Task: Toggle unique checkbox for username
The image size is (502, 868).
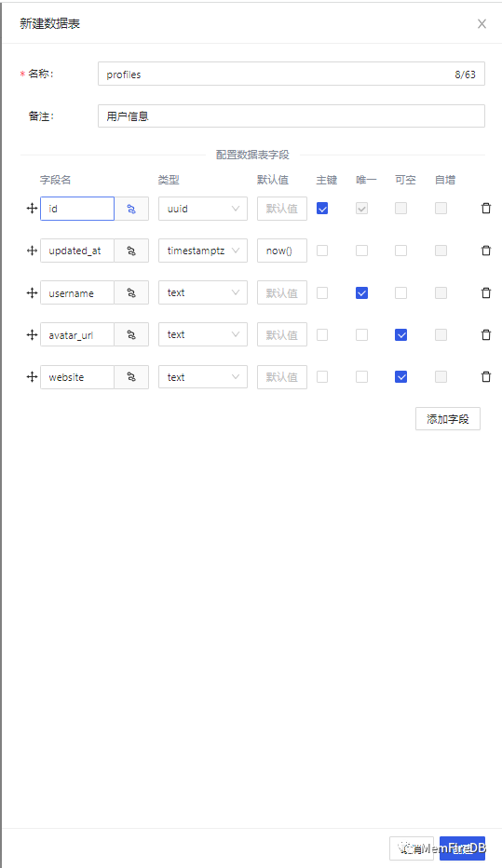Action: tap(361, 292)
